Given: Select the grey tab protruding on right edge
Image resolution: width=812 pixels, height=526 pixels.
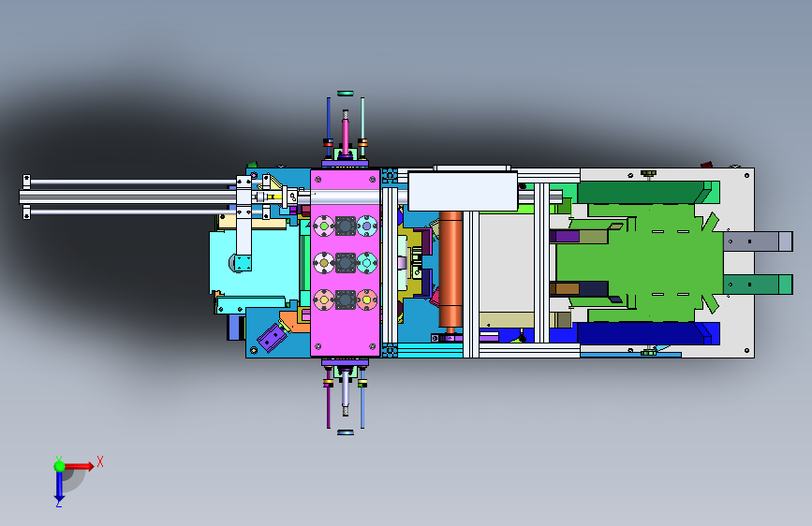Looking at the screenshot, I should click(758, 241).
